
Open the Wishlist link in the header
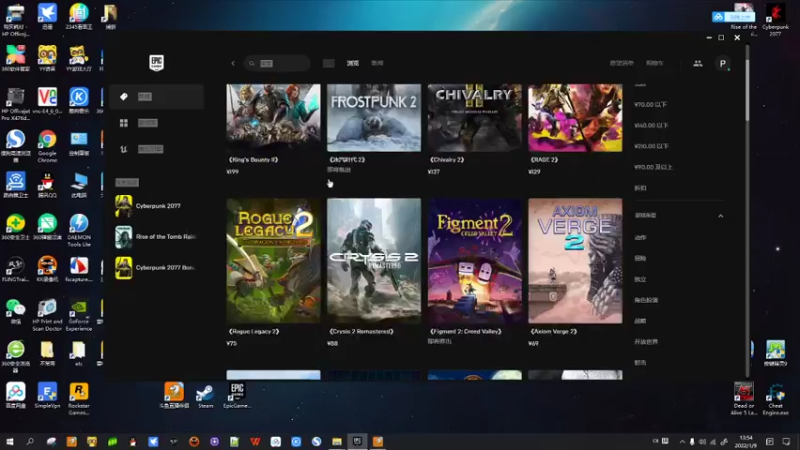coord(621,63)
